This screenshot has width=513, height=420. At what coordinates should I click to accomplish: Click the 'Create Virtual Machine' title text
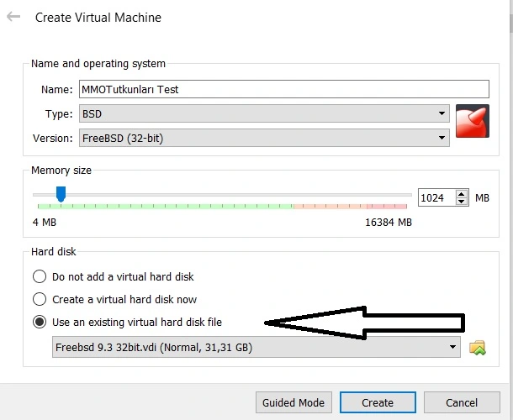pos(98,17)
